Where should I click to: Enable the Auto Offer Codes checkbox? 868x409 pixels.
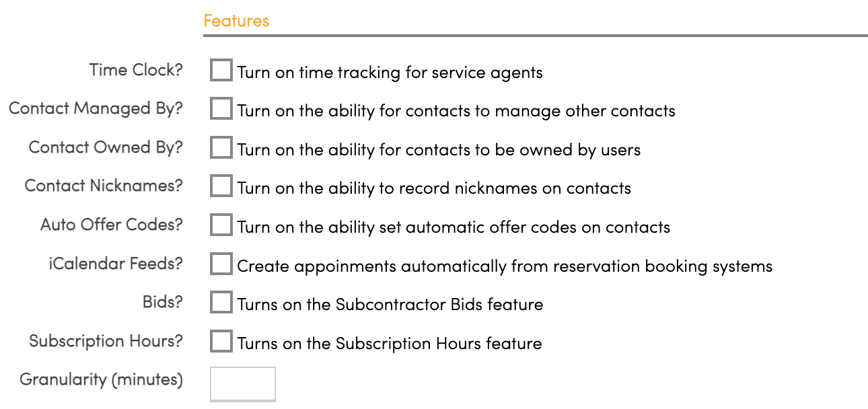[221, 225]
